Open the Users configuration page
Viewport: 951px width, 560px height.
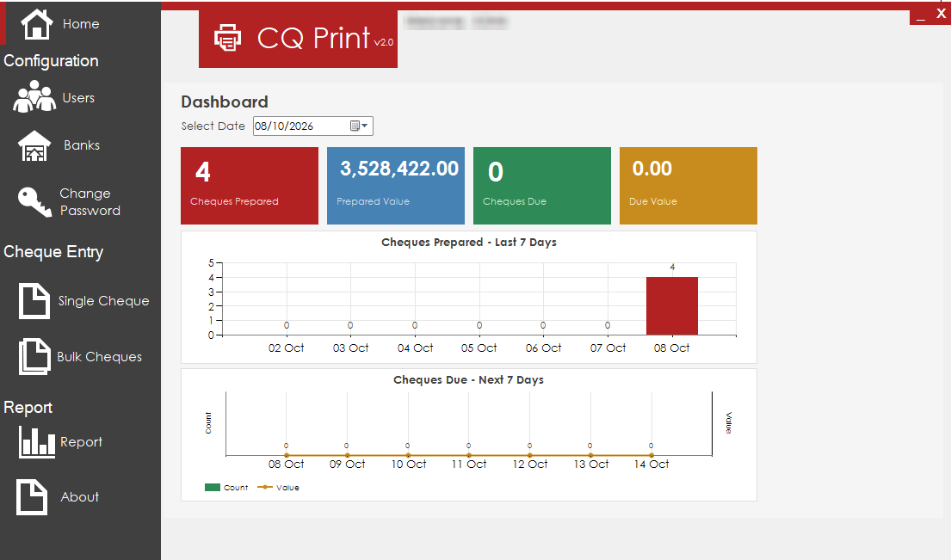click(78, 98)
